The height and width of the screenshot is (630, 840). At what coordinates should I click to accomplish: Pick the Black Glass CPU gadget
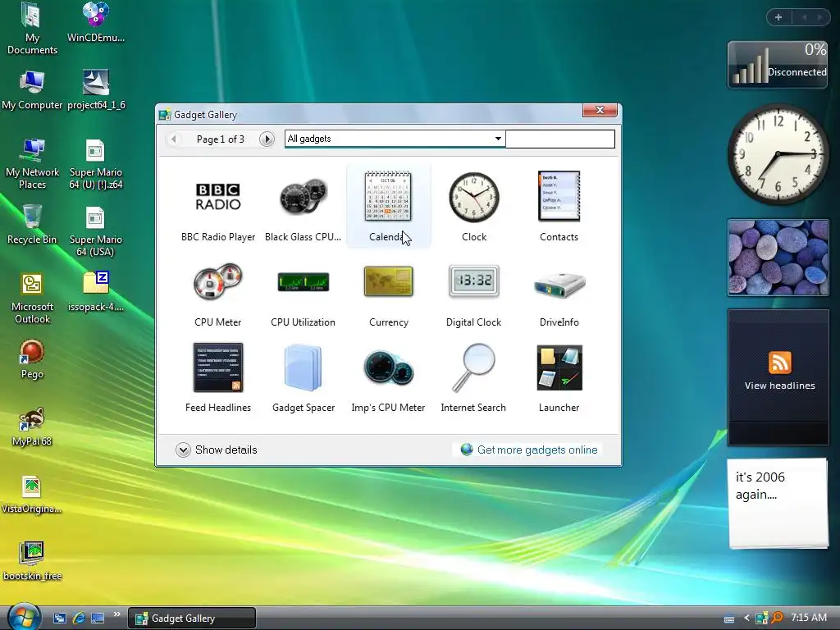304,207
